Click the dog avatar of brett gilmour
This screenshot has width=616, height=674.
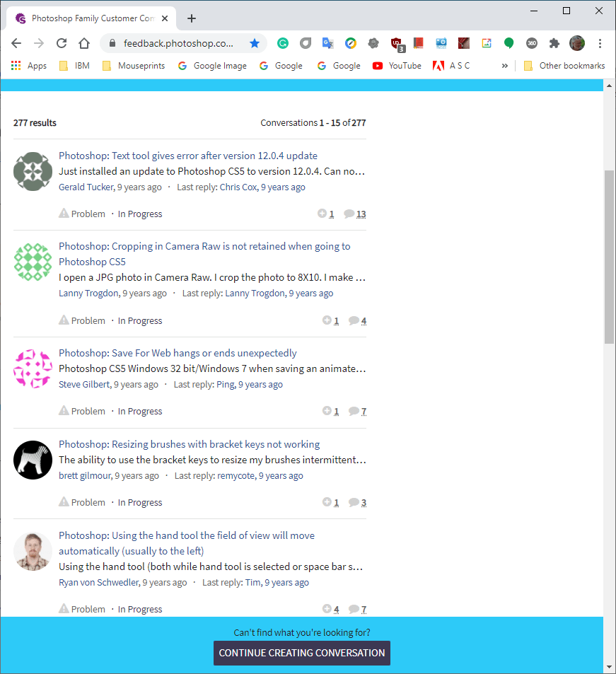33,460
